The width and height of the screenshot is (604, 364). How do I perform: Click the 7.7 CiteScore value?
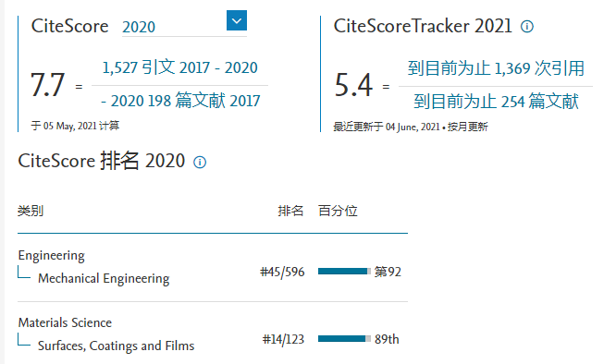click(47, 85)
